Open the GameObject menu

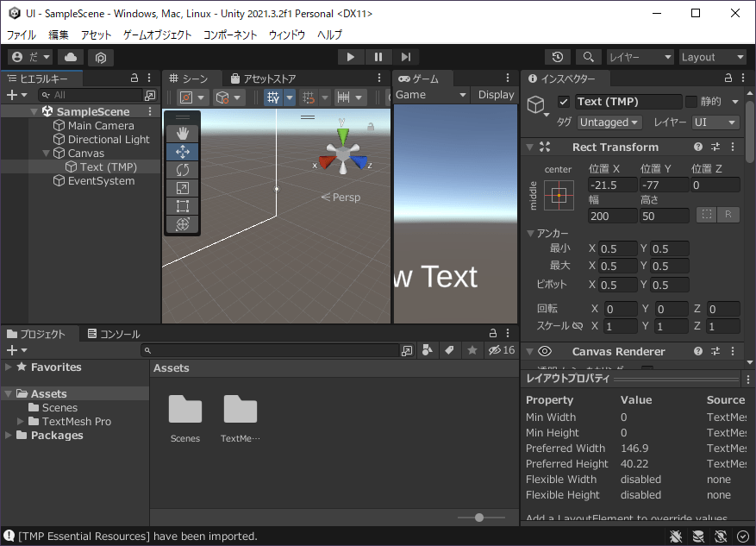pyautogui.click(x=157, y=35)
